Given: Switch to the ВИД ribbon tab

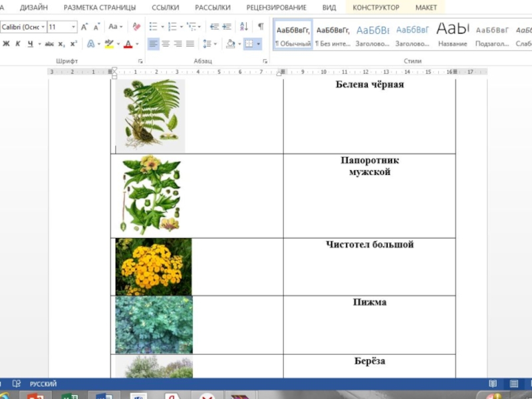Looking at the screenshot, I should pos(329,7).
